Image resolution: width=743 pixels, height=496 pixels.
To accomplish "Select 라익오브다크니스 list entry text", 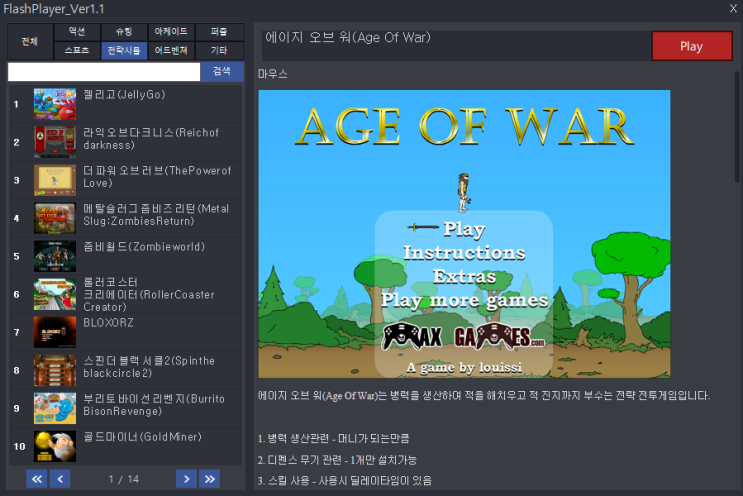I will pos(151,139).
